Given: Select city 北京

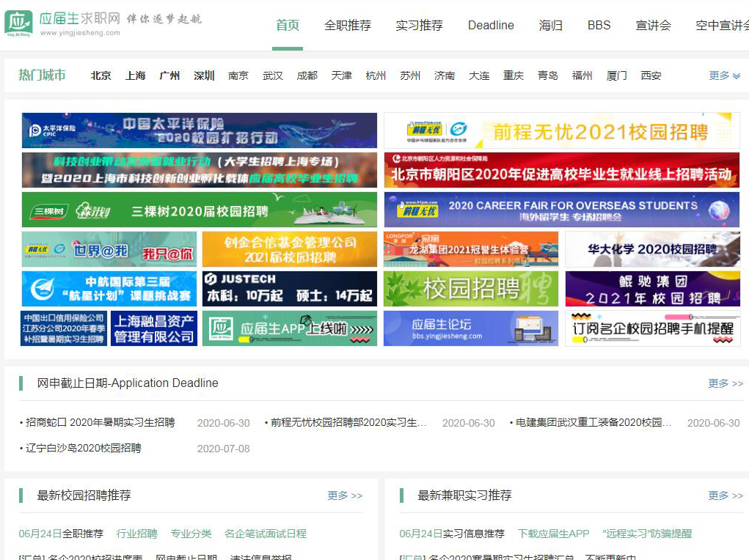Looking at the screenshot, I should point(101,75).
